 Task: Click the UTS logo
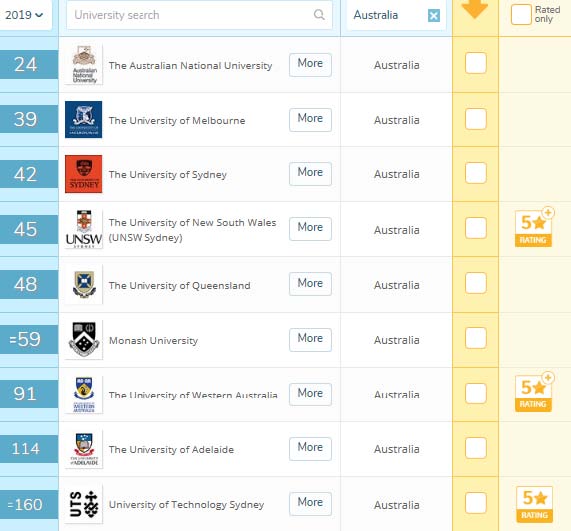click(x=84, y=504)
